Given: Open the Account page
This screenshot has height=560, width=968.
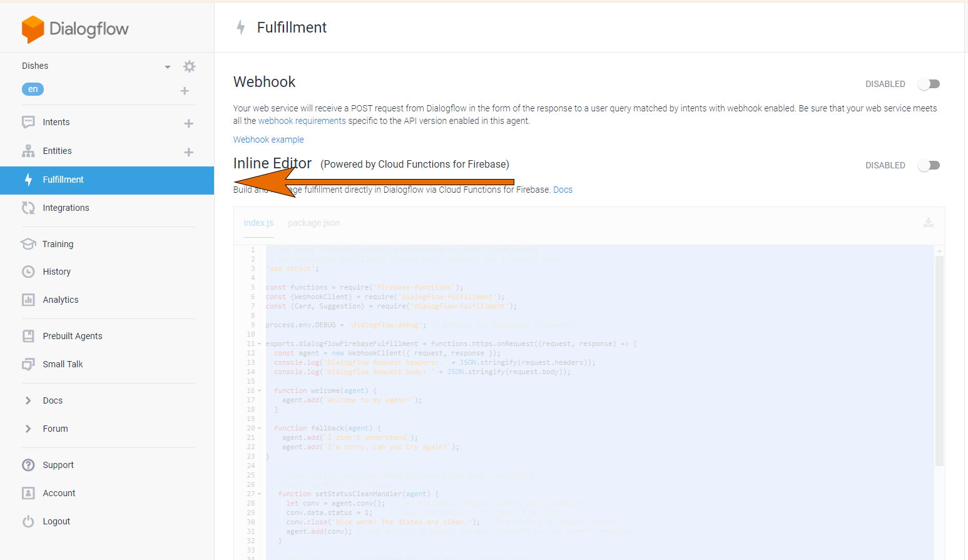Looking at the screenshot, I should [59, 493].
